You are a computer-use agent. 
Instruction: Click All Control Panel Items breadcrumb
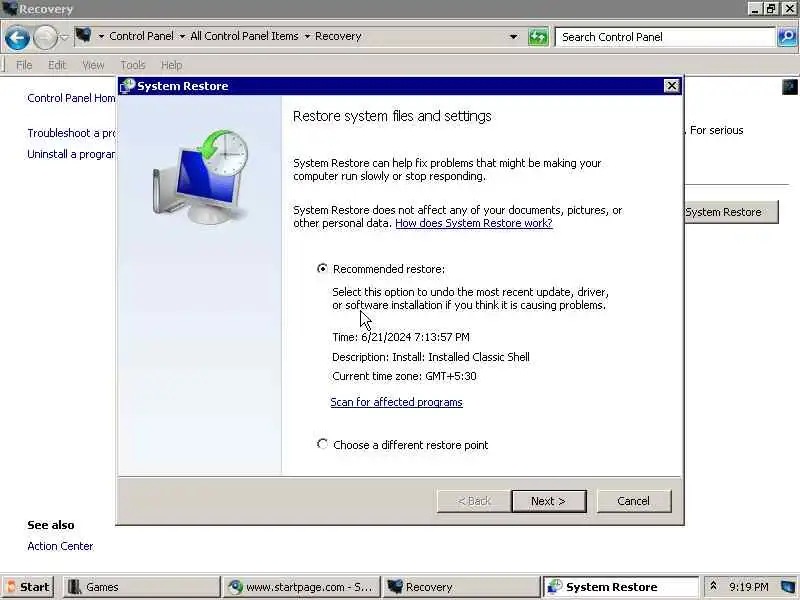(244, 36)
